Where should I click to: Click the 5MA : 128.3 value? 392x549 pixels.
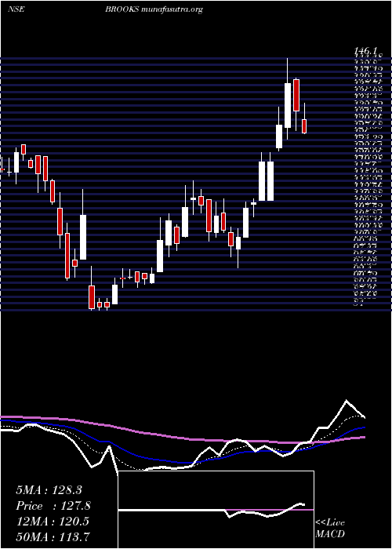click(x=49, y=490)
